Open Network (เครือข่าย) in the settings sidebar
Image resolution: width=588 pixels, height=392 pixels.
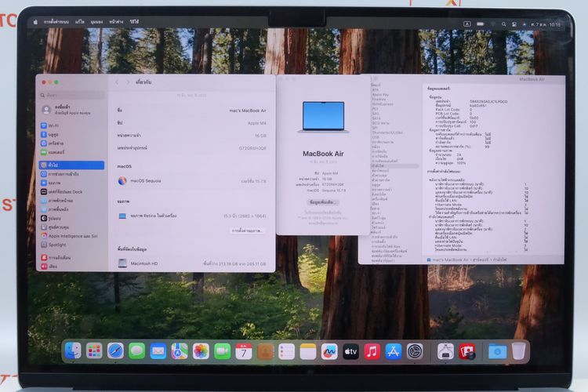tap(71, 143)
